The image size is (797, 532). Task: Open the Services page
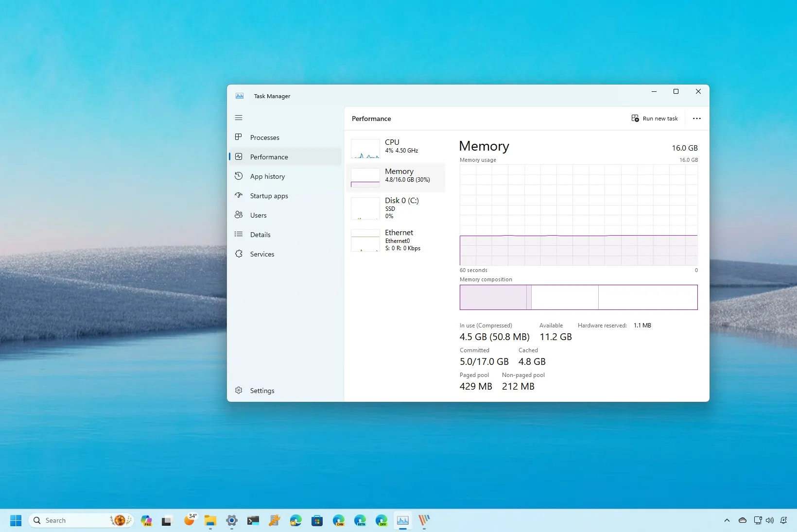click(x=285, y=254)
